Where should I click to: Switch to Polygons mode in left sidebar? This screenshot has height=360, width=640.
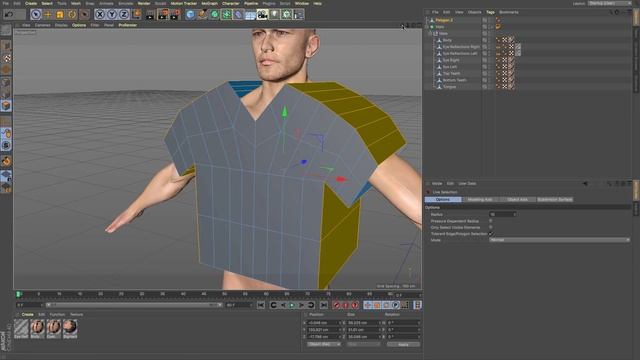6,106
